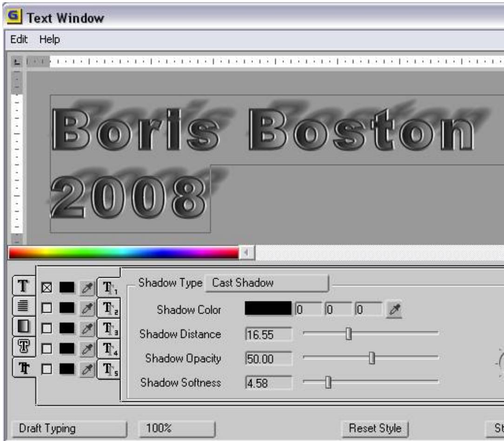Screen dimensions: 504x441
Task: Click the Shadow Opacity slider handle
Action: [x=372, y=358]
